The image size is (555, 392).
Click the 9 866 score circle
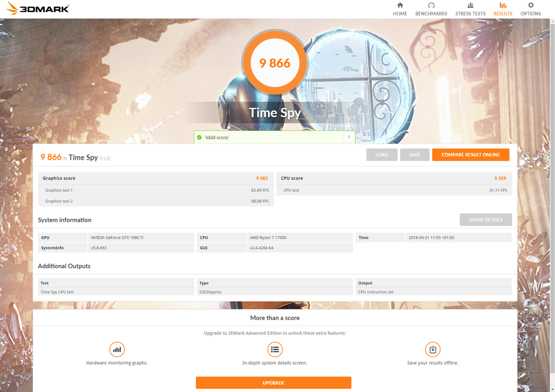pyautogui.click(x=275, y=63)
